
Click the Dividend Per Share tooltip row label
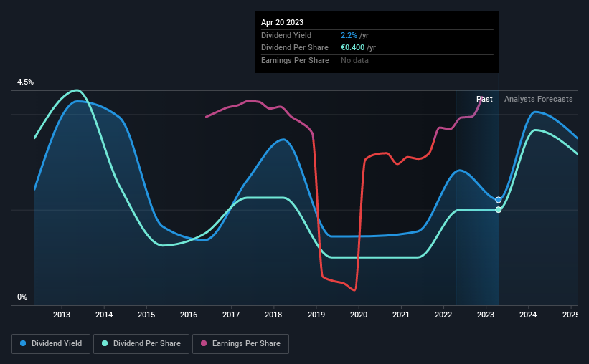tap(295, 48)
